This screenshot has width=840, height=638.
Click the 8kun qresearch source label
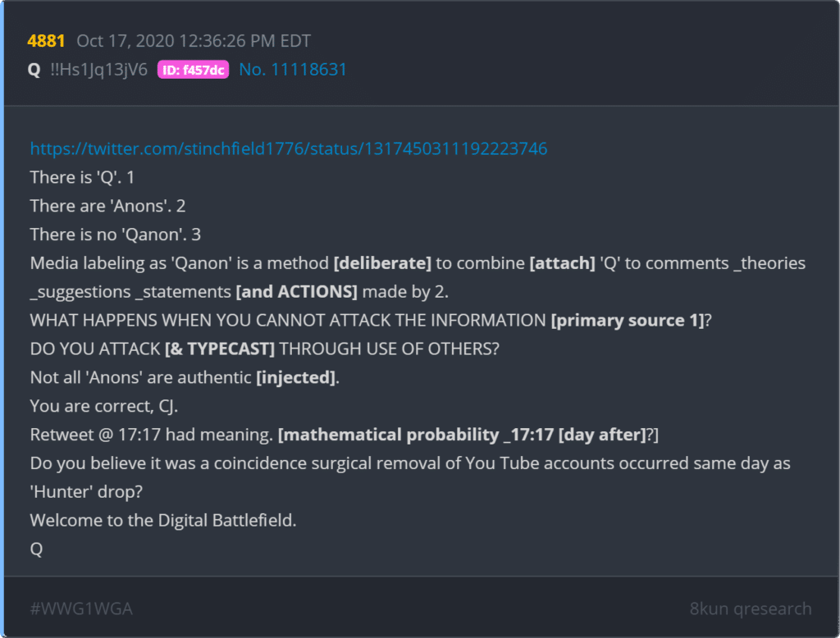point(750,608)
